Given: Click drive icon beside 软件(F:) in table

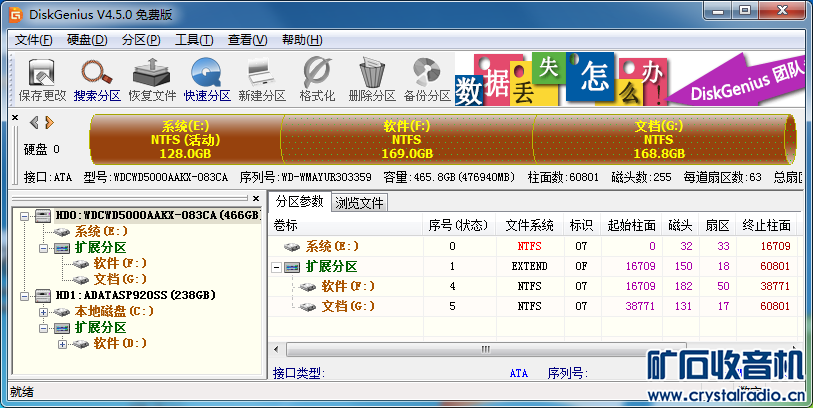Looking at the screenshot, I should click(308, 287).
